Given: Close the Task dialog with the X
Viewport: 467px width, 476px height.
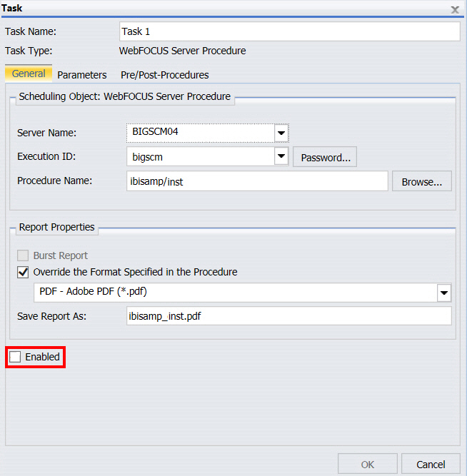Looking at the screenshot, I should pyautogui.click(x=455, y=10).
